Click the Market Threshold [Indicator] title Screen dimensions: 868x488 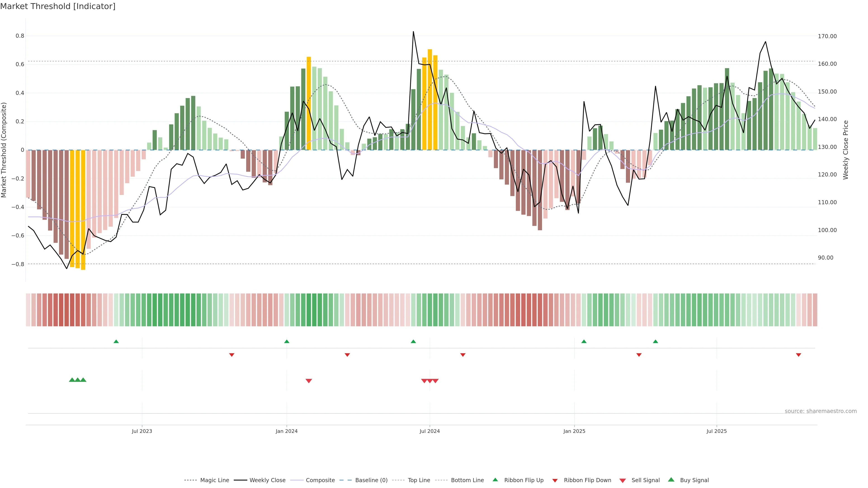[58, 6]
